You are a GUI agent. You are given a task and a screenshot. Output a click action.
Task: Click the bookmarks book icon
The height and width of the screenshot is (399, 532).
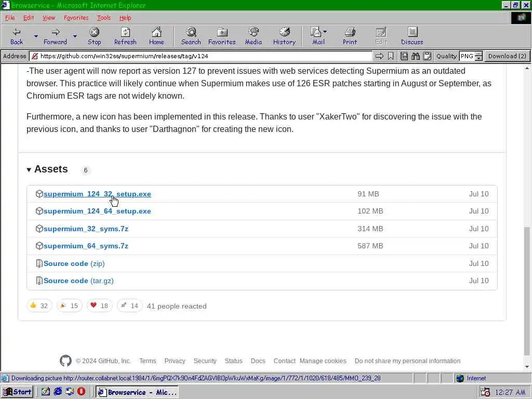[x=404, y=56]
